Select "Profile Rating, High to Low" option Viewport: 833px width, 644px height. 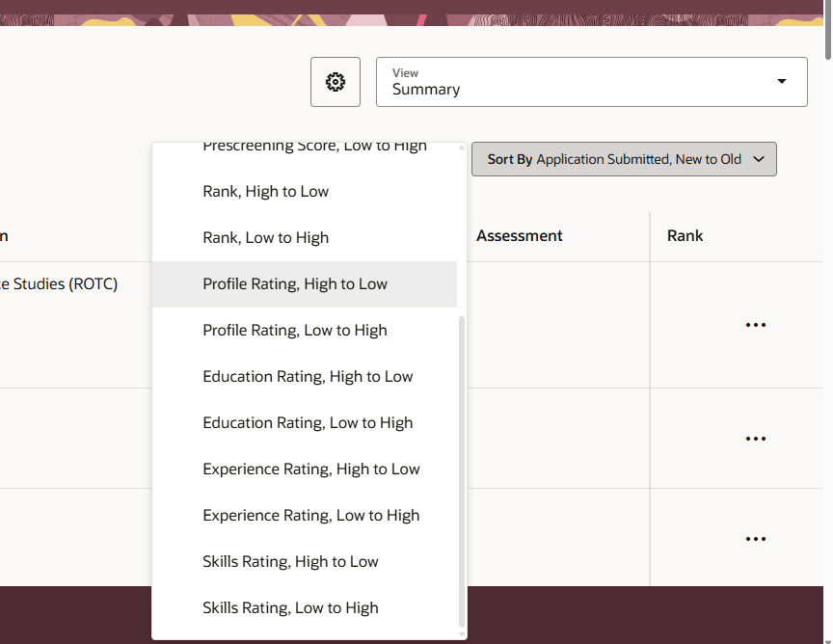(x=294, y=283)
